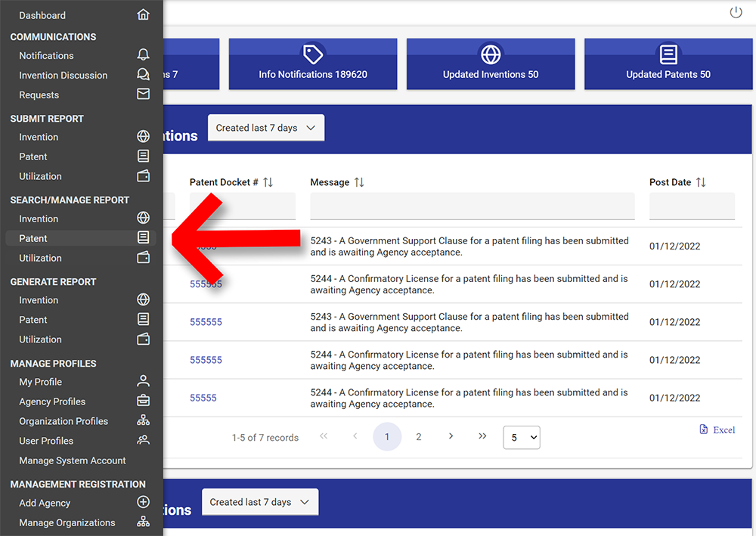Viewport: 756px width, 536px height.
Task: Expand the lower 'Created last 7 days' dropdown
Action: [259, 502]
